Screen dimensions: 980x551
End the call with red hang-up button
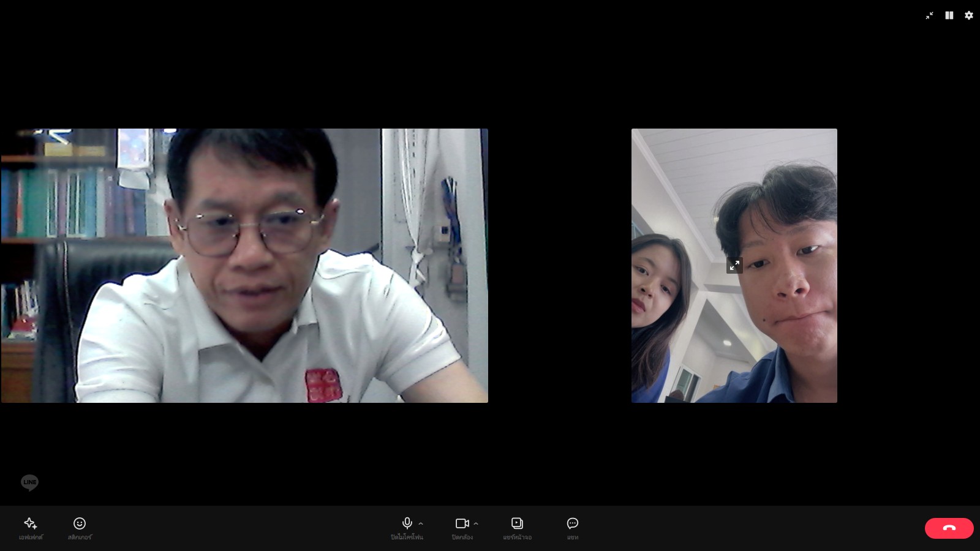pyautogui.click(x=949, y=528)
